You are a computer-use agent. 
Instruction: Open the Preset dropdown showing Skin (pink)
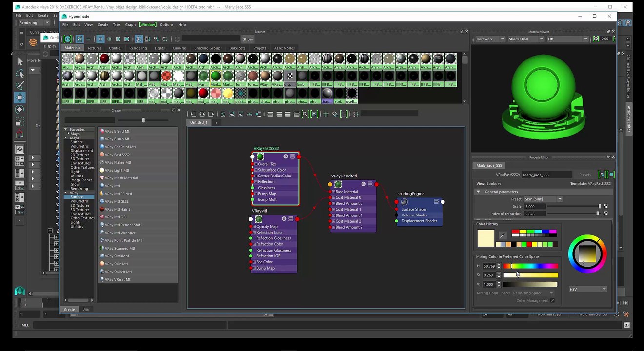(543, 199)
